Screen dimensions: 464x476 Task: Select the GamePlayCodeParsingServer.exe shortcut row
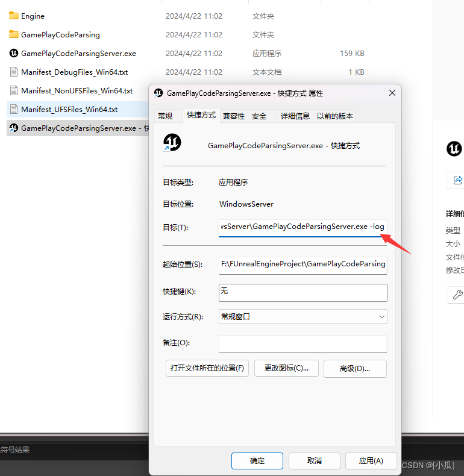point(78,128)
